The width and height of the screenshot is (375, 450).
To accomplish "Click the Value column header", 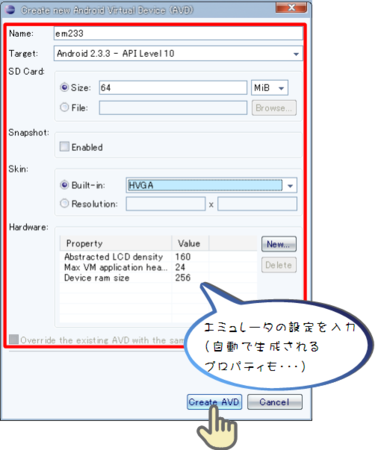I will point(190,243).
